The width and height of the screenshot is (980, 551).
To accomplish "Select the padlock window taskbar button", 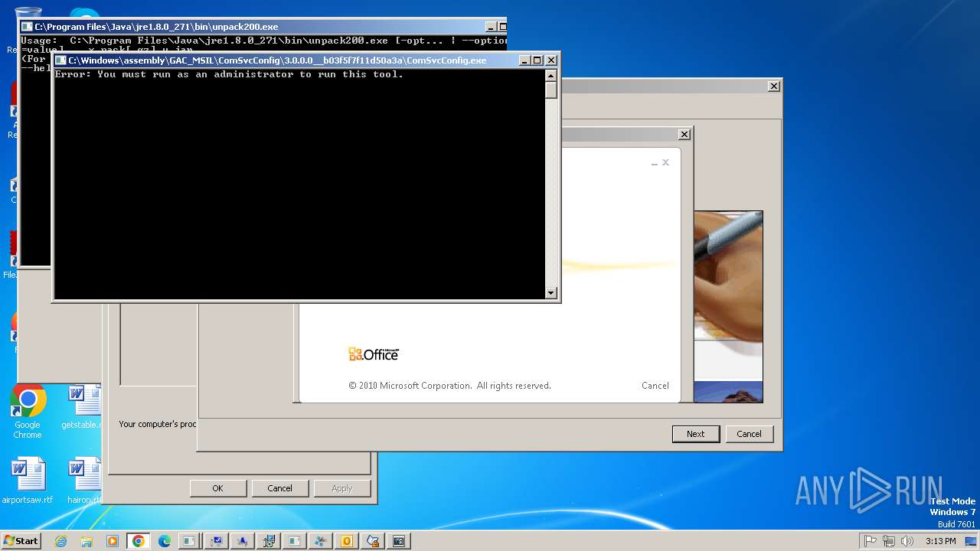I will (373, 541).
